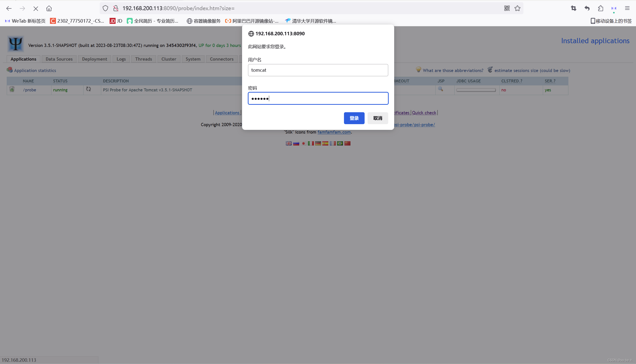This screenshot has width=636, height=364.
Task: Open the Data Sources tab
Action: point(59,59)
